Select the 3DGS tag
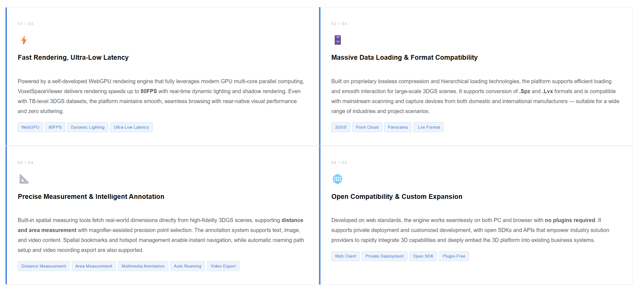Viewport: 644px width, 292px height. (x=341, y=127)
